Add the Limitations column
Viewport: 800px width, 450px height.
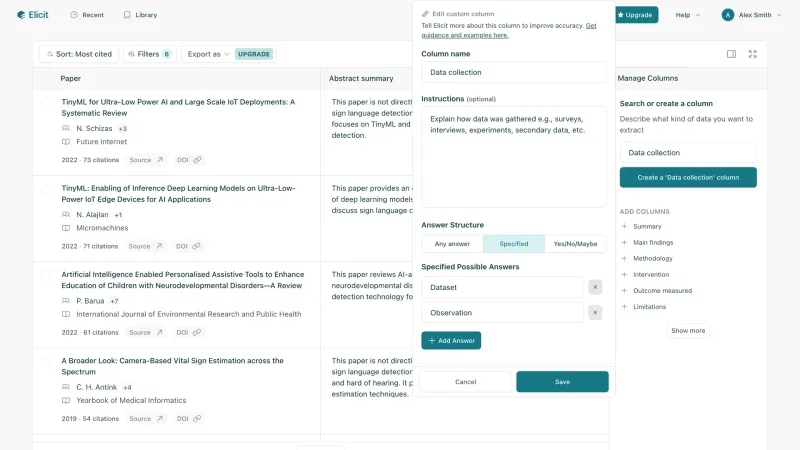643,307
